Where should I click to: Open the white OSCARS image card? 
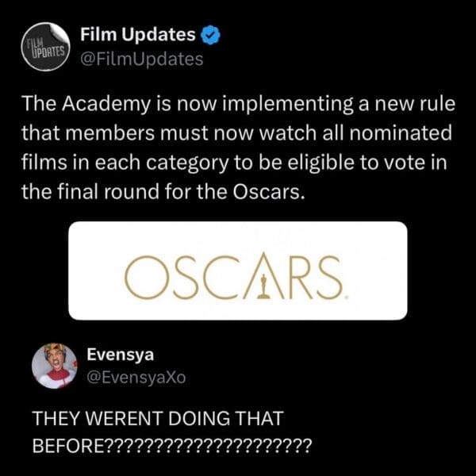pyautogui.click(x=238, y=271)
